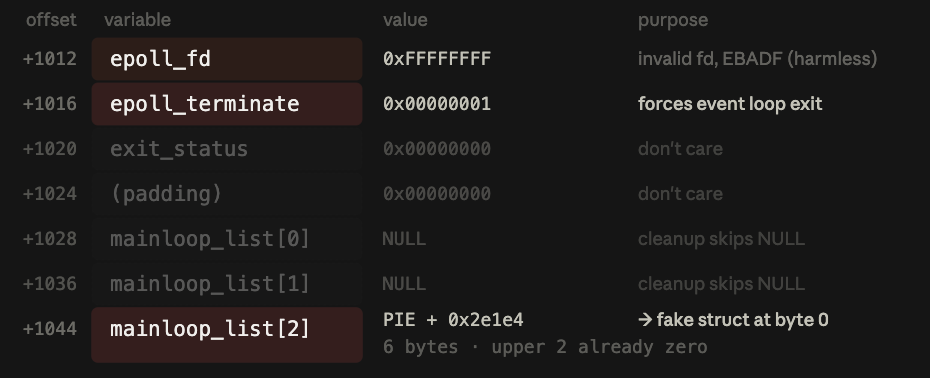Click the PIE + 0x2e1e4 value
The height and width of the screenshot is (378, 930).
(x=453, y=320)
